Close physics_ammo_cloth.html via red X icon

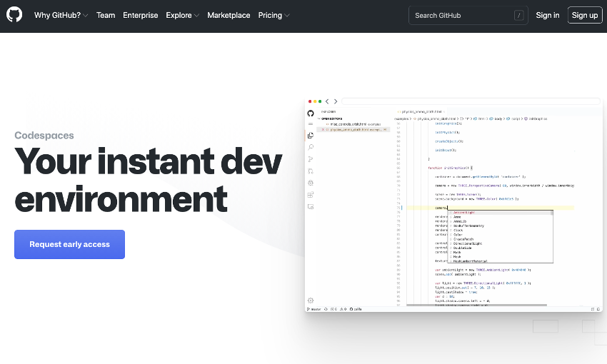[323, 130]
